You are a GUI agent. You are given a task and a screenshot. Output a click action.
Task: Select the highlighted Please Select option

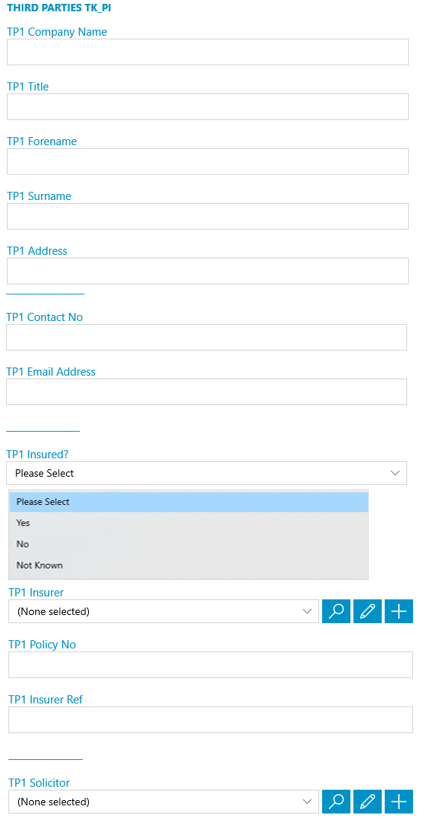189,502
